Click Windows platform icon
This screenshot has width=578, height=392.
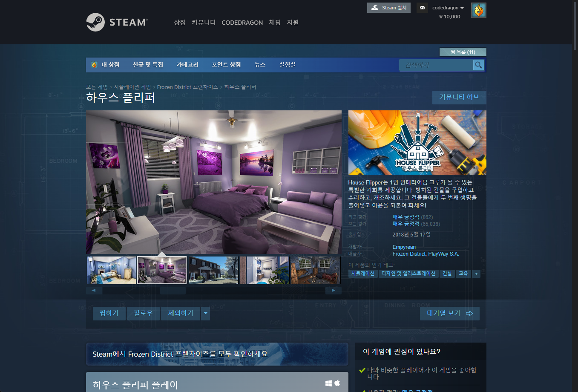click(x=328, y=383)
